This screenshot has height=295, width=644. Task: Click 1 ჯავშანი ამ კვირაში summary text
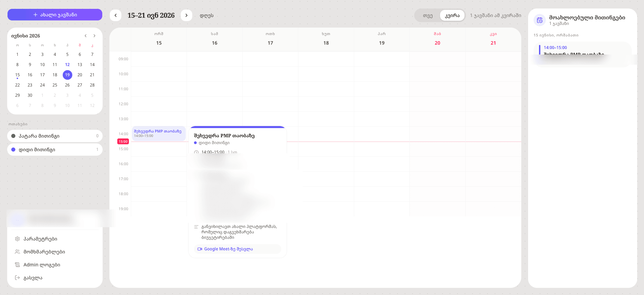tap(496, 15)
